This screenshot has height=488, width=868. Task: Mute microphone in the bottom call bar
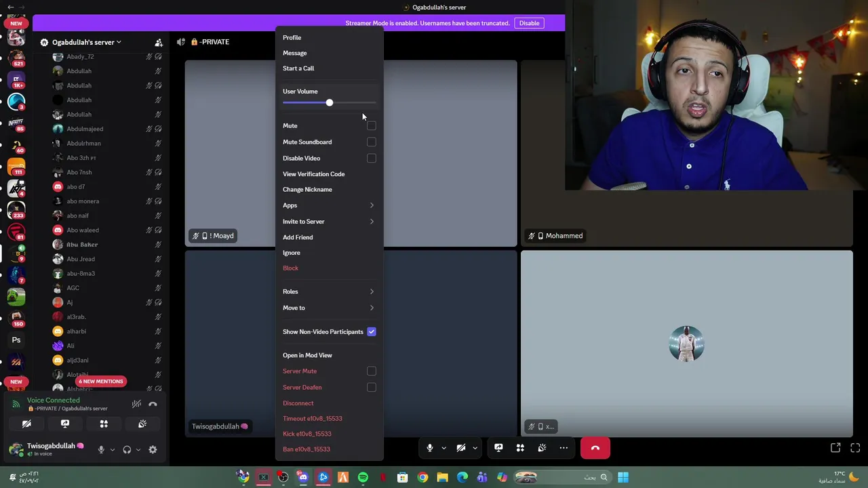coord(429,448)
